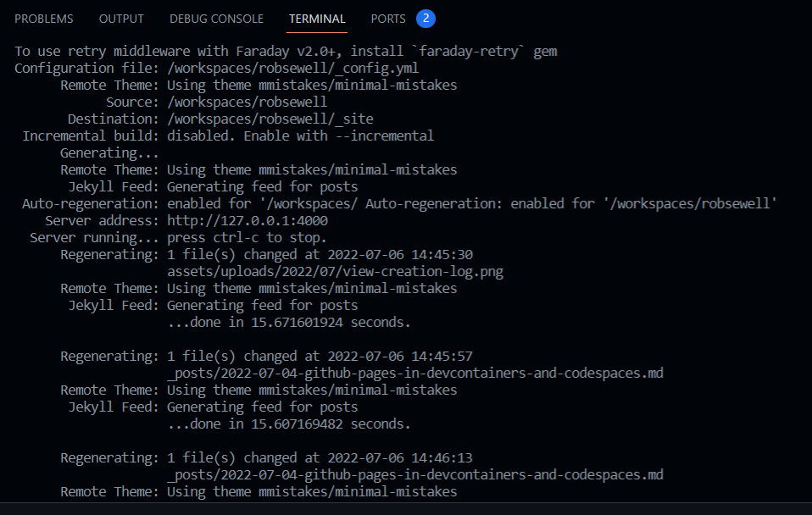
Task: Open the _posts markdown path changed at 14:45:57
Action: 414,374
